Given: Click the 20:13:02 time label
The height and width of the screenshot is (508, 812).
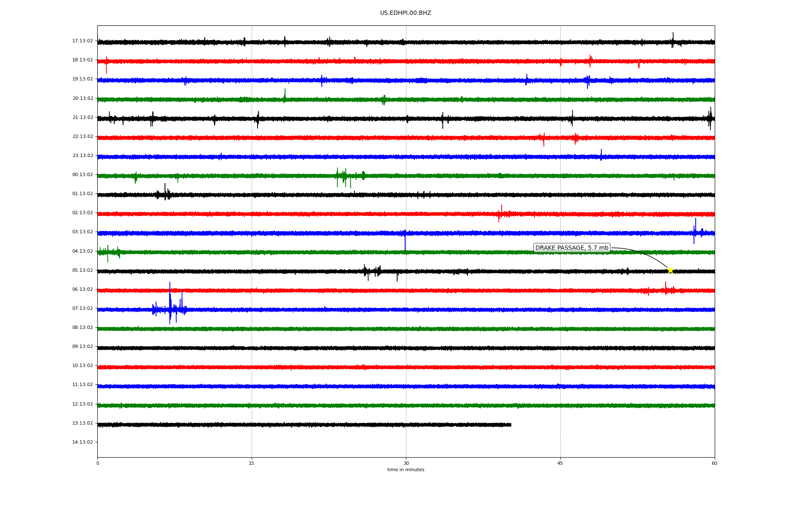Looking at the screenshot, I should pos(82,99).
